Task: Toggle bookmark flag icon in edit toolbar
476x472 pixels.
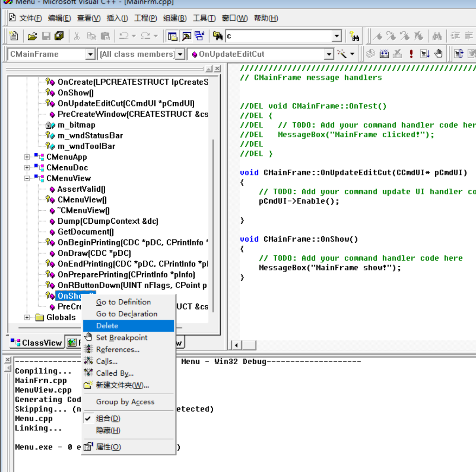Action: 378,36
